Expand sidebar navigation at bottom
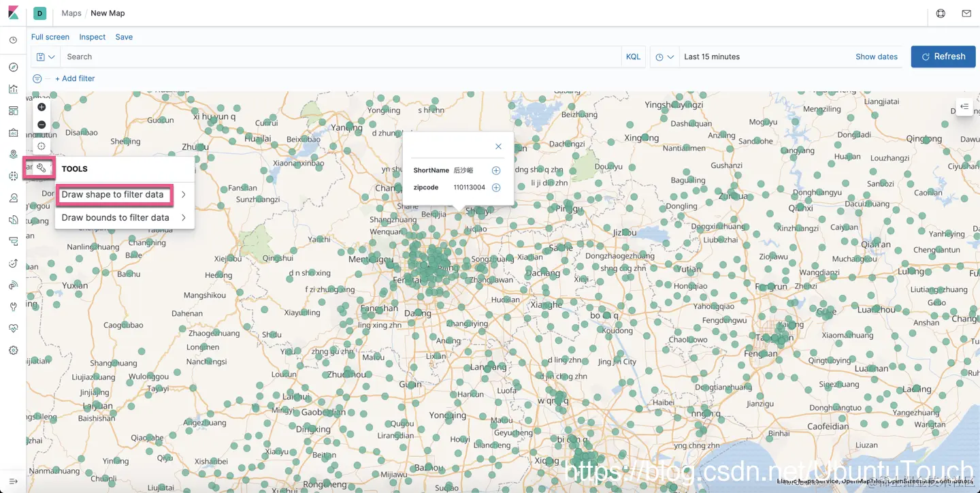This screenshot has width=980, height=493. [13, 481]
